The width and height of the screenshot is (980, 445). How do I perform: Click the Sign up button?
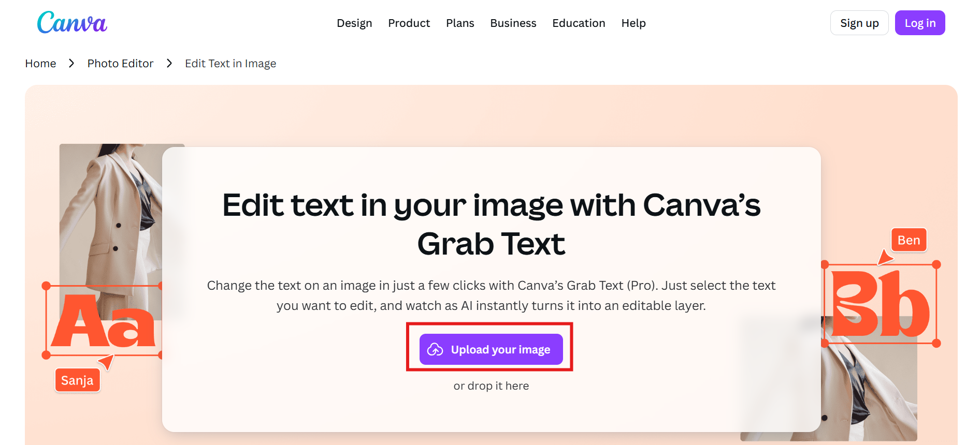(859, 23)
